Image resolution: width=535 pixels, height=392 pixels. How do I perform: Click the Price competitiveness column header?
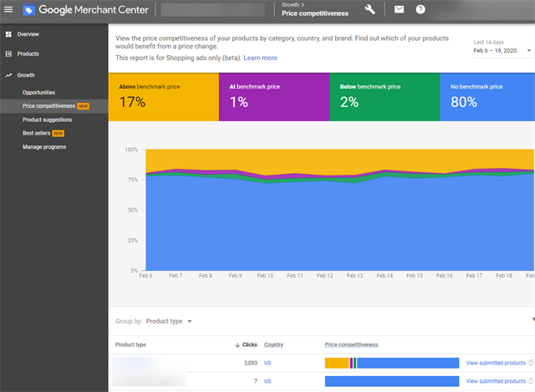(x=351, y=345)
